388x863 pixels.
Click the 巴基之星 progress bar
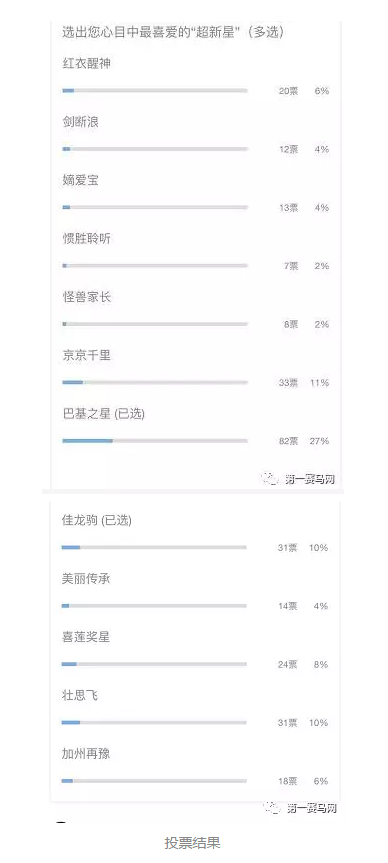[155, 441]
